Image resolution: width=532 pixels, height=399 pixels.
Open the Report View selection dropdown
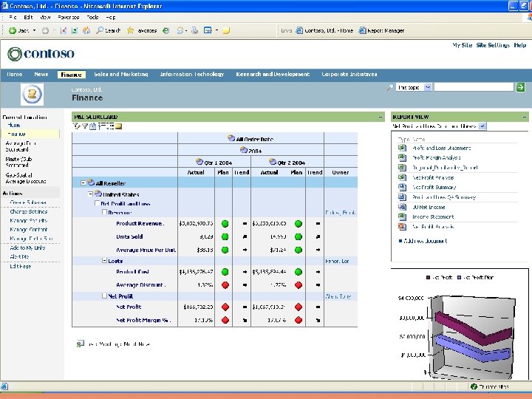(482, 126)
